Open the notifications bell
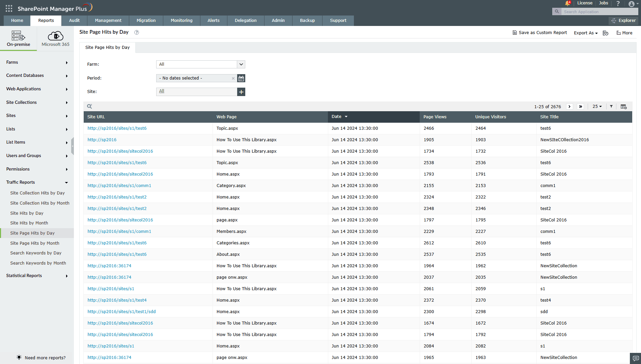This screenshot has height=364, width=641. [x=567, y=3]
